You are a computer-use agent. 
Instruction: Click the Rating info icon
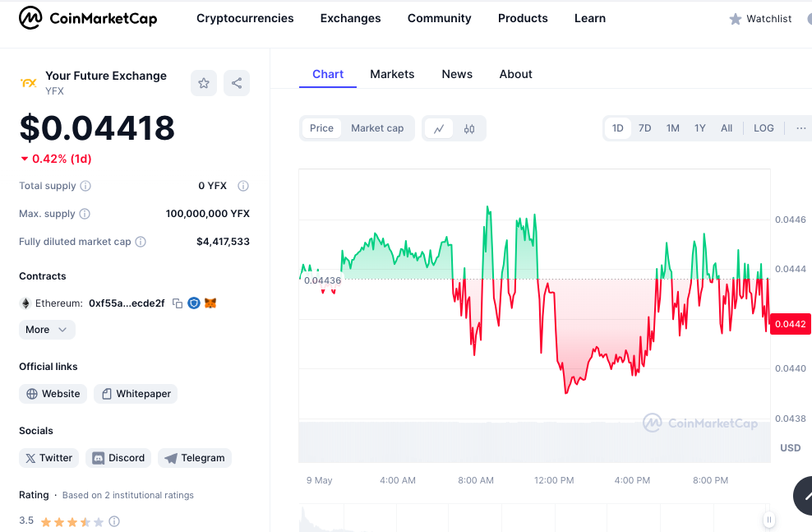[x=114, y=521]
